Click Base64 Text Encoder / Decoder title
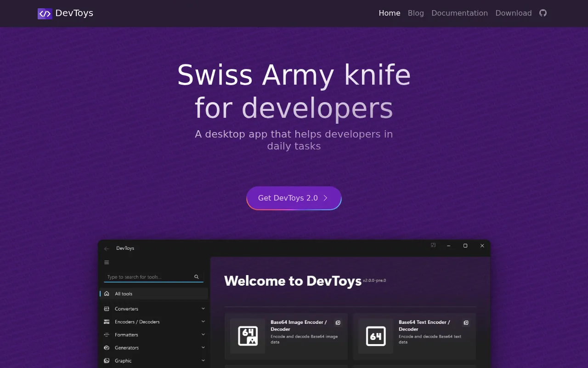Image resolution: width=588 pixels, height=368 pixels. (x=424, y=326)
